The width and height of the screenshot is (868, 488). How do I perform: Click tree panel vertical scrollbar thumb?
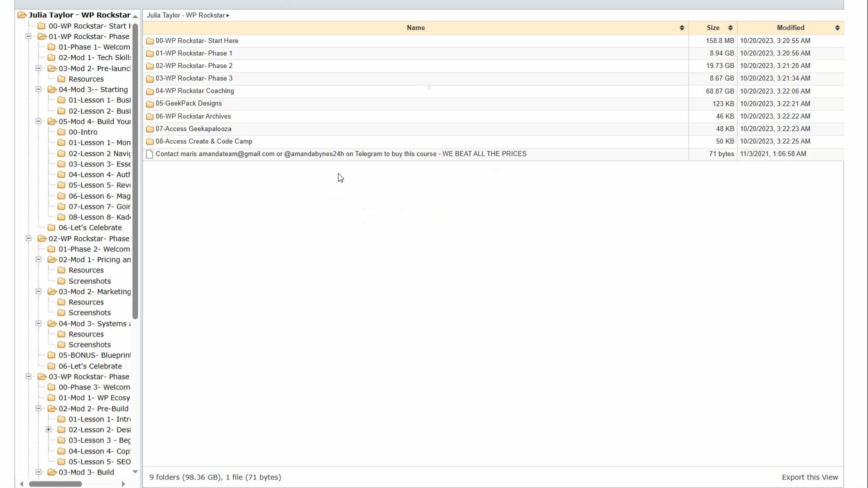[135, 170]
